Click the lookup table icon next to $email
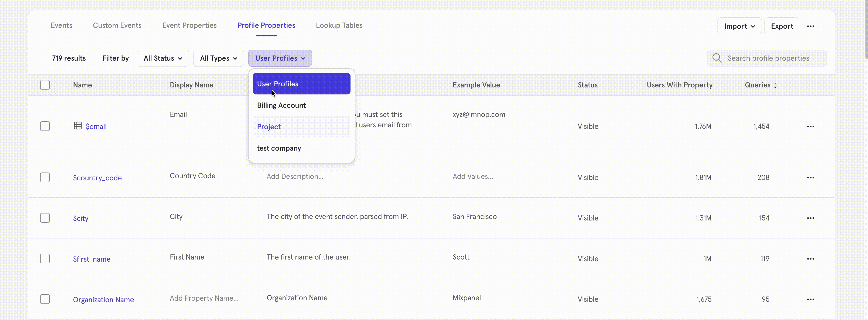868x320 pixels. (78, 126)
